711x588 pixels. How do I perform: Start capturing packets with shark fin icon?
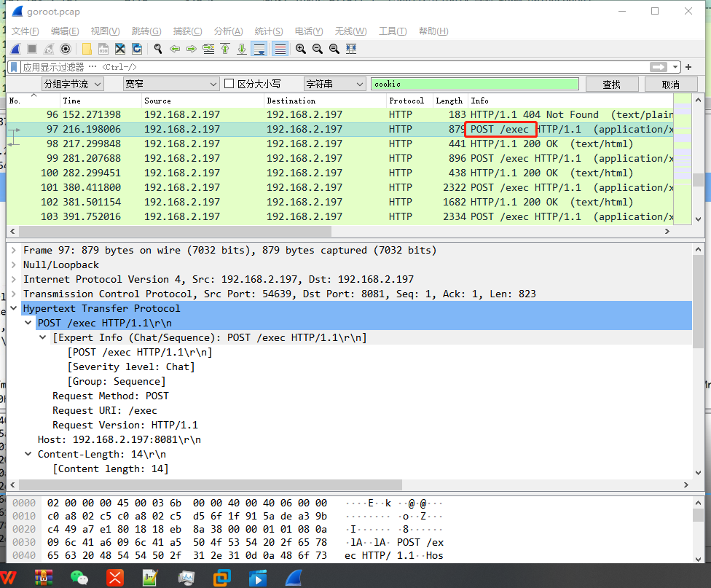coord(15,49)
